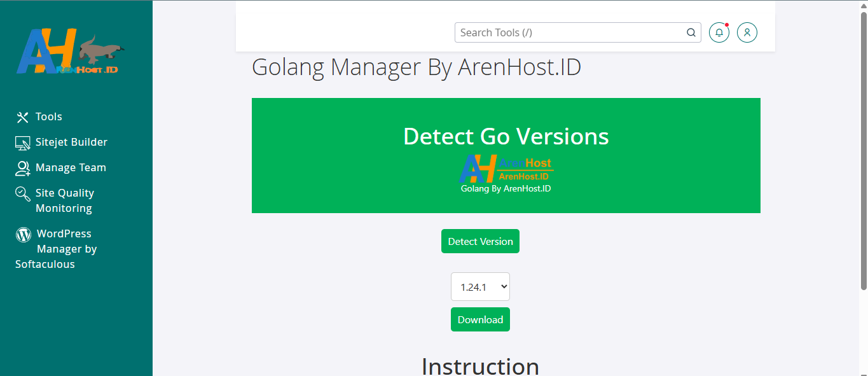Click the Tools wrench icon
868x376 pixels.
[x=23, y=117]
